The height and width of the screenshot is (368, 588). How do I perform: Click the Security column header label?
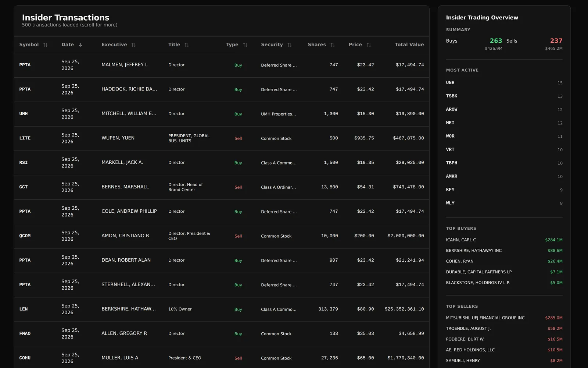point(272,45)
